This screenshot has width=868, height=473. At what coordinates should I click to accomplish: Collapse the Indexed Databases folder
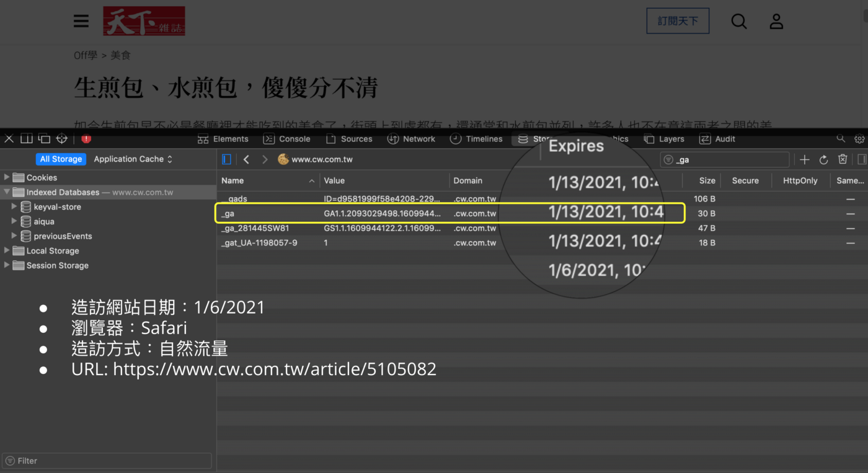pos(7,192)
